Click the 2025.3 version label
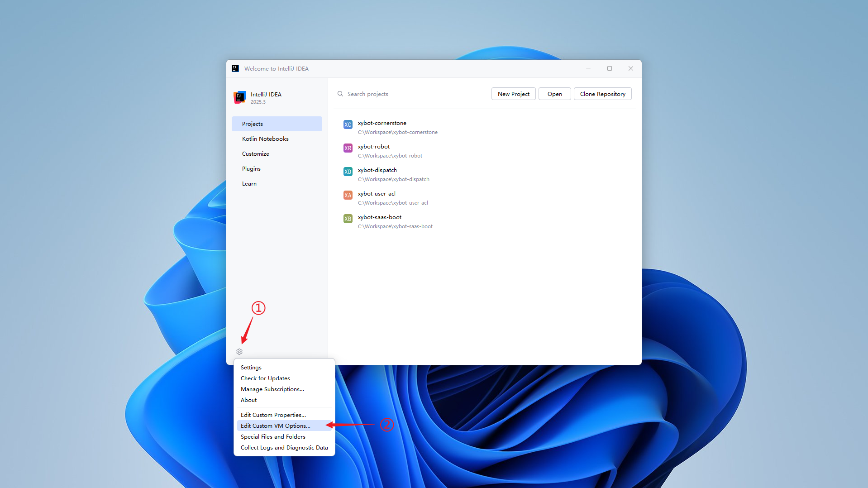Screen dimensions: 868x488 [258, 102]
